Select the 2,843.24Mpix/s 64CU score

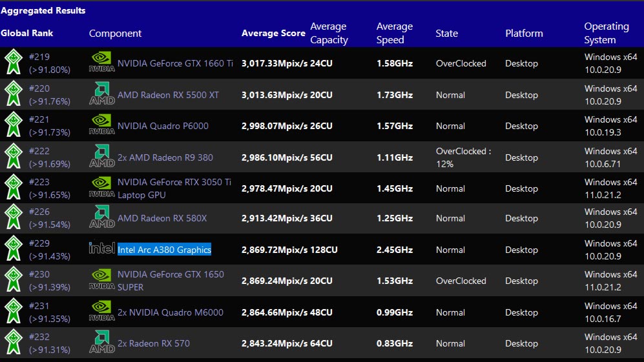click(287, 343)
